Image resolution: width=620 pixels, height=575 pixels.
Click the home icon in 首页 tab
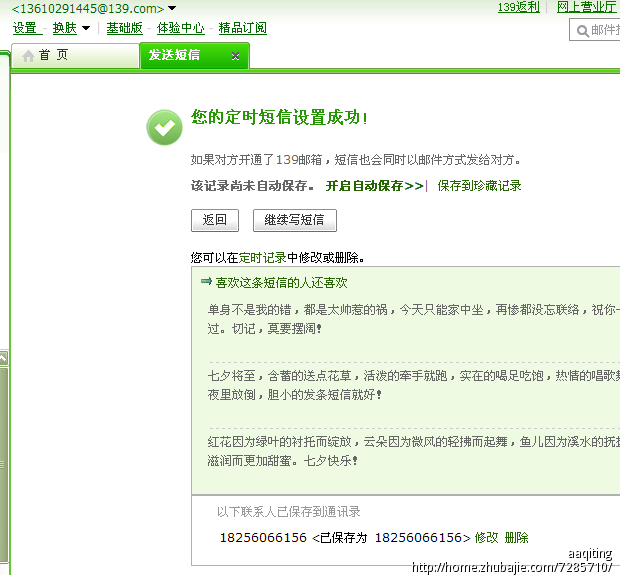tap(28, 56)
